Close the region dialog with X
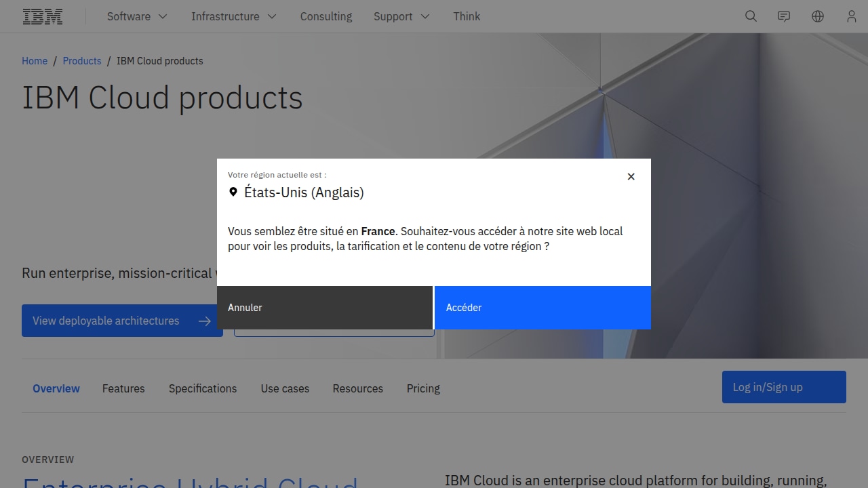The image size is (868, 488). (631, 176)
